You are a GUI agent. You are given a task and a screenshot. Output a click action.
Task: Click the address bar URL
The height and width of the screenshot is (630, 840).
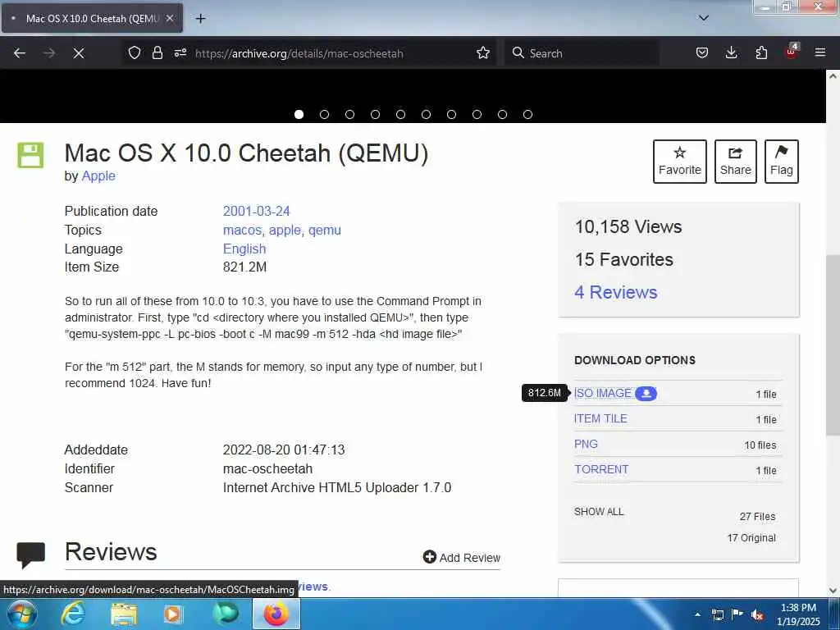tap(299, 53)
